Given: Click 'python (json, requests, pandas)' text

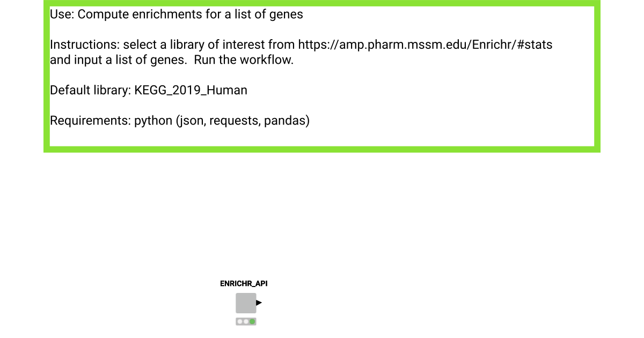Looking at the screenshot, I should pyautogui.click(x=222, y=121).
